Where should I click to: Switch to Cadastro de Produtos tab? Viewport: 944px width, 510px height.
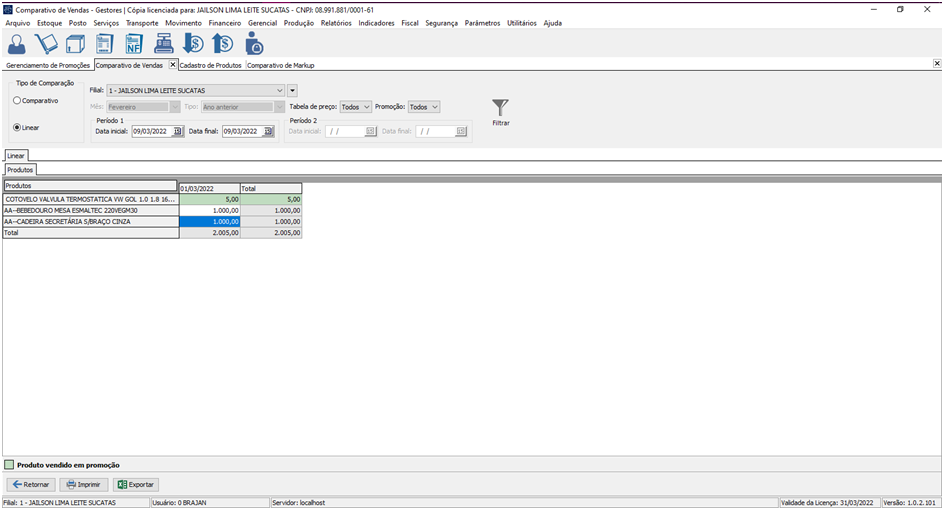211,65
